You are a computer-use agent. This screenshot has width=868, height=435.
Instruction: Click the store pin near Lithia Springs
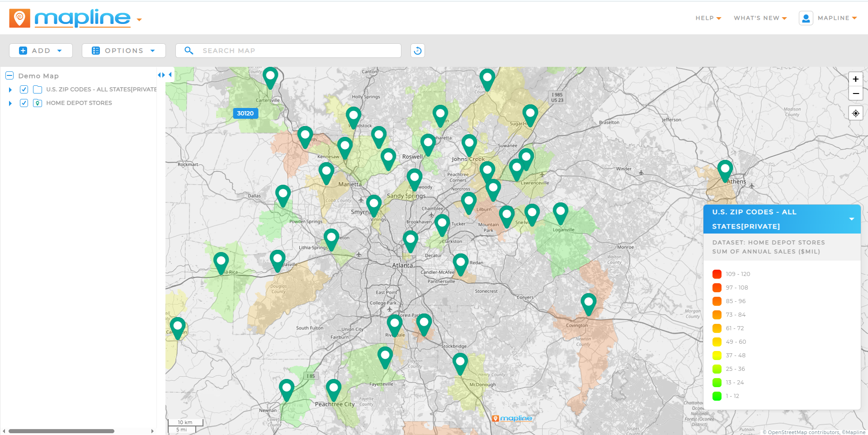coord(331,239)
